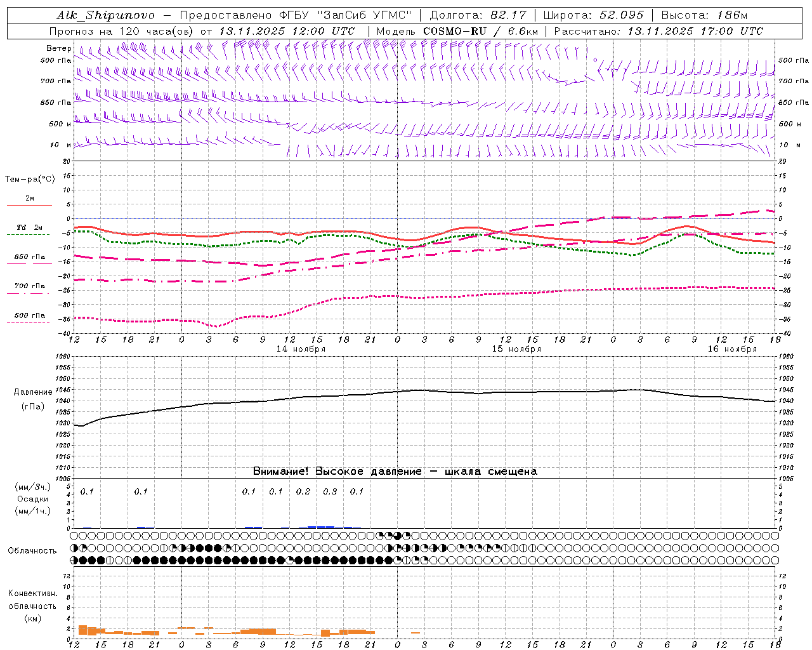Screen dimensions: 812x650
Task: Click the Прогноз на 120 часа(ов) text
Action: click(x=122, y=31)
